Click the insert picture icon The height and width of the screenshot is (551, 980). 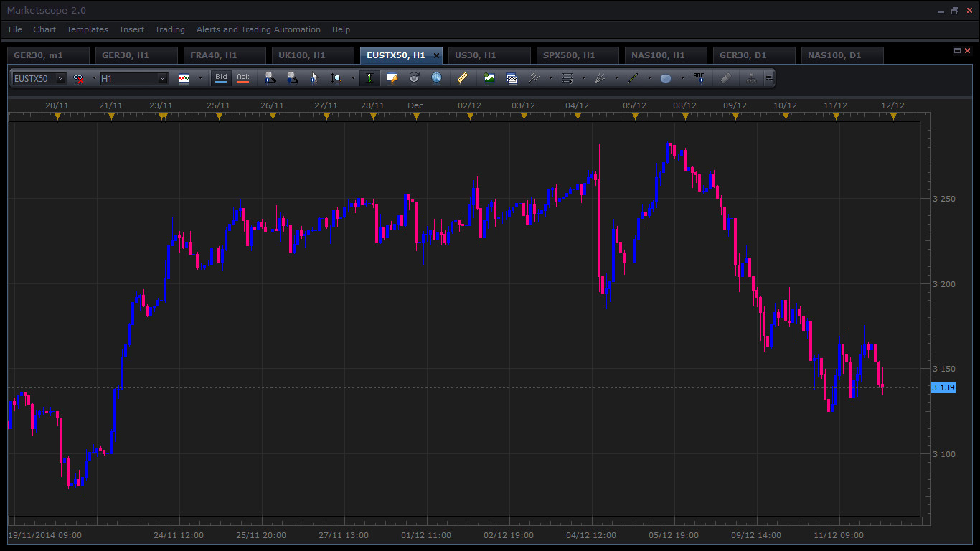[x=489, y=77]
